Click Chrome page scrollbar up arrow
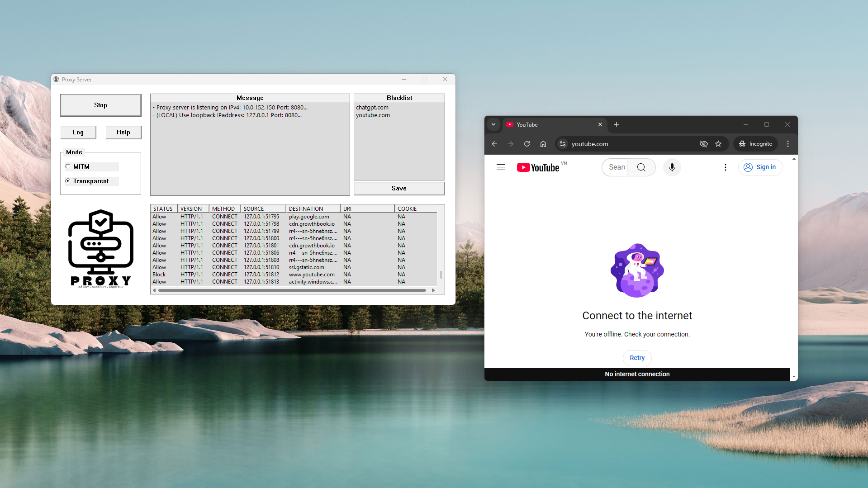Viewport: 868px width, 488px height. click(794, 159)
